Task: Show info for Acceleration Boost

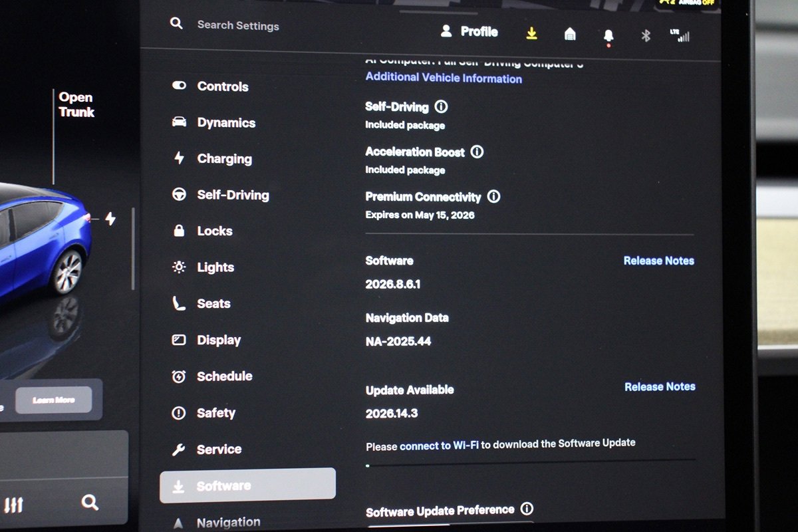Action: point(477,152)
